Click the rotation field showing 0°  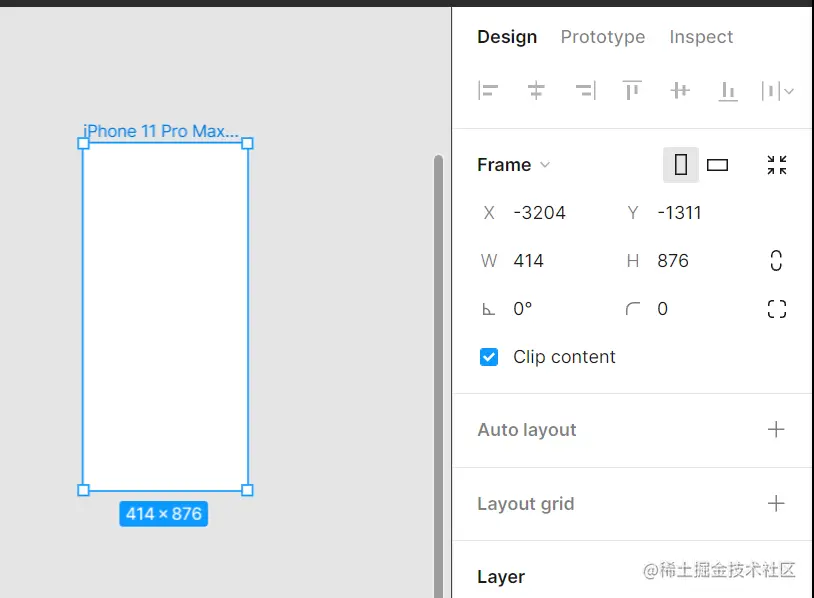pyautogui.click(x=523, y=309)
